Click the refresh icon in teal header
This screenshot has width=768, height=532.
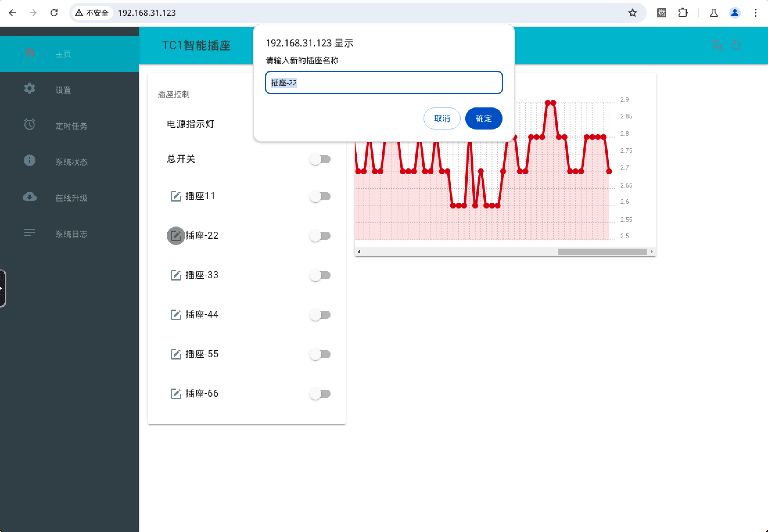(x=736, y=45)
